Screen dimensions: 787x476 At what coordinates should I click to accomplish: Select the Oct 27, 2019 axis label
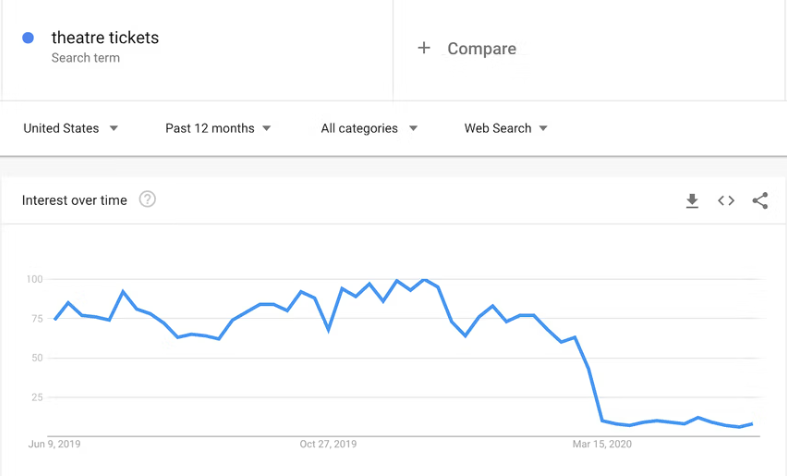(328, 444)
